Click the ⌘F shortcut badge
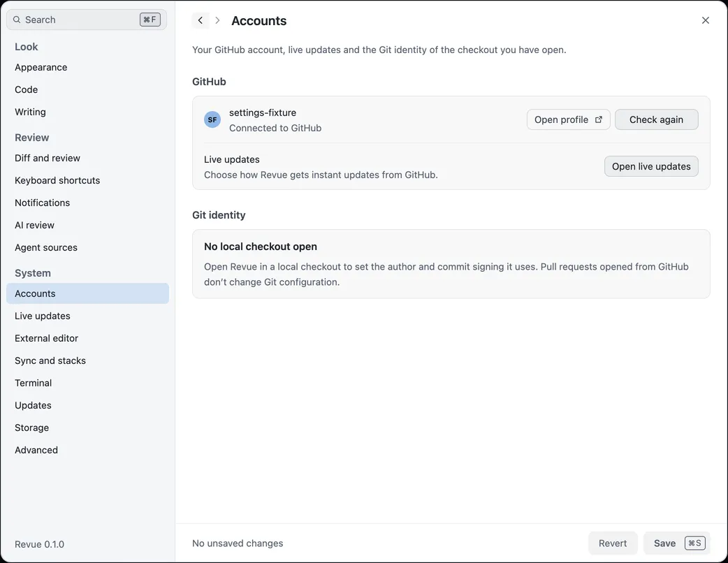Screen dimensions: 728x563 150,20
